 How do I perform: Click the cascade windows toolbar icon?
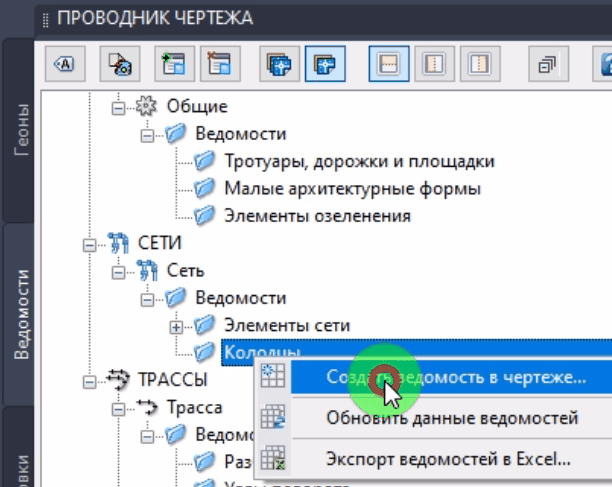pyautogui.click(x=548, y=64)
